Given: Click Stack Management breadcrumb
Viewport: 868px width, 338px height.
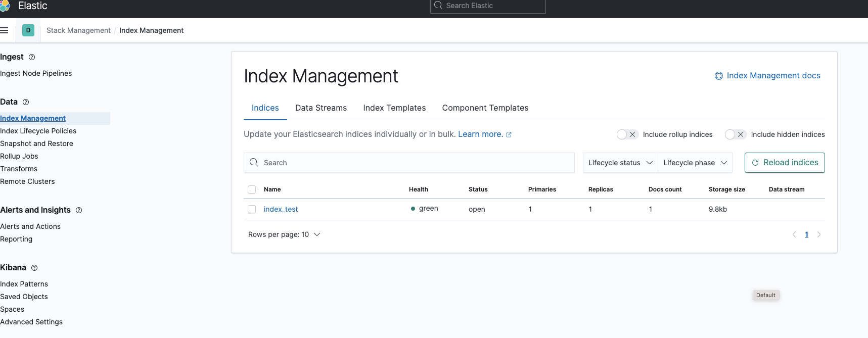Looking at the screenshot, I should coord(78,30).
